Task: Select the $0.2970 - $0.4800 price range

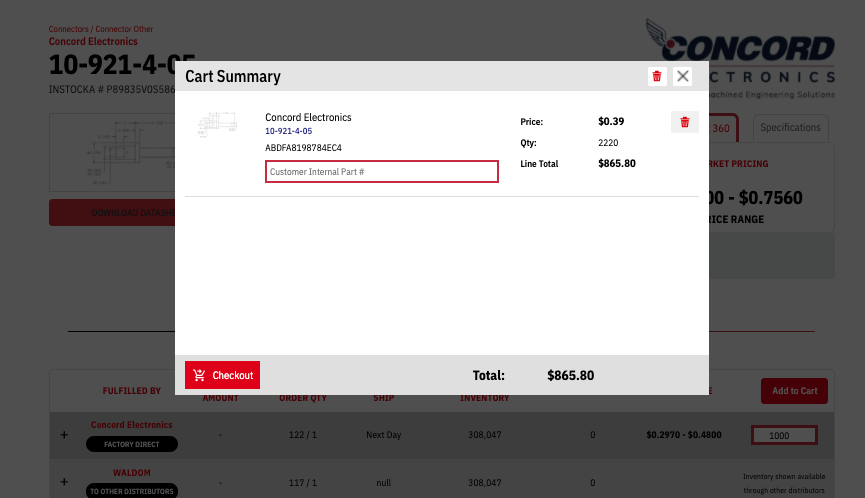Action: [x=684, y=435]
